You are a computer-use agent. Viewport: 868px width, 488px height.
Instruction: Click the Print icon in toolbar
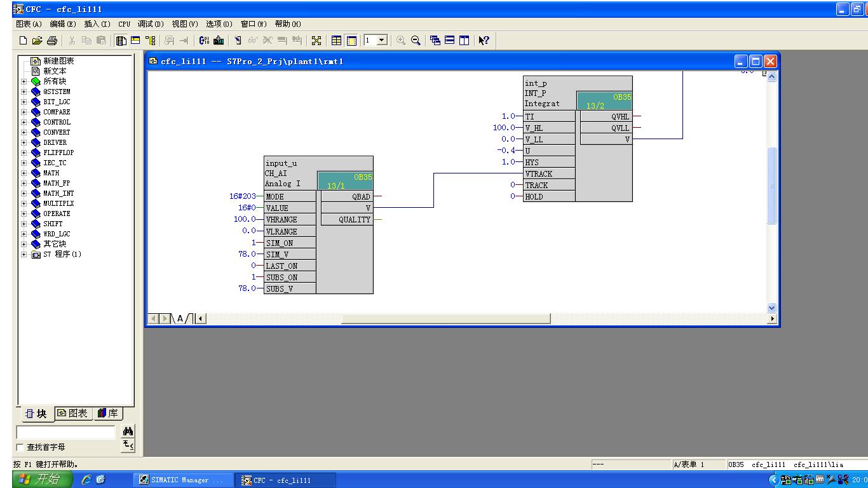pyautogui.click(x=52, y=41)
